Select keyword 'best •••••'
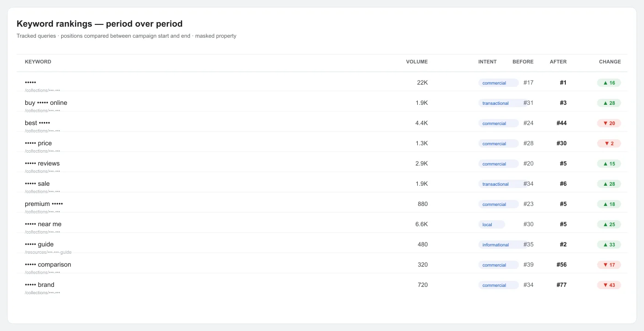Screen dimensions: 644x331 coord(37,123)
